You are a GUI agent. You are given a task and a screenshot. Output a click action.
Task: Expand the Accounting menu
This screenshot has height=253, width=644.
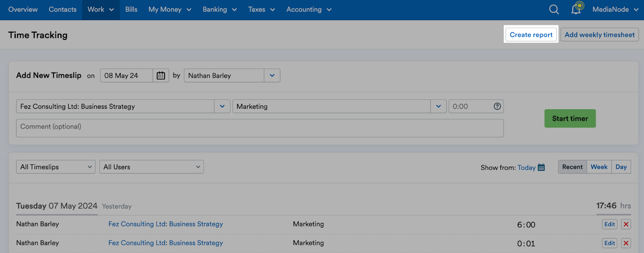(x=309, y=10)
